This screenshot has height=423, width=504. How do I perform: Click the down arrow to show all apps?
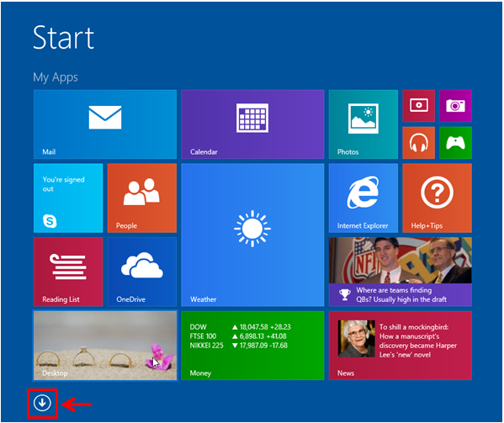(x=42, y=403)
